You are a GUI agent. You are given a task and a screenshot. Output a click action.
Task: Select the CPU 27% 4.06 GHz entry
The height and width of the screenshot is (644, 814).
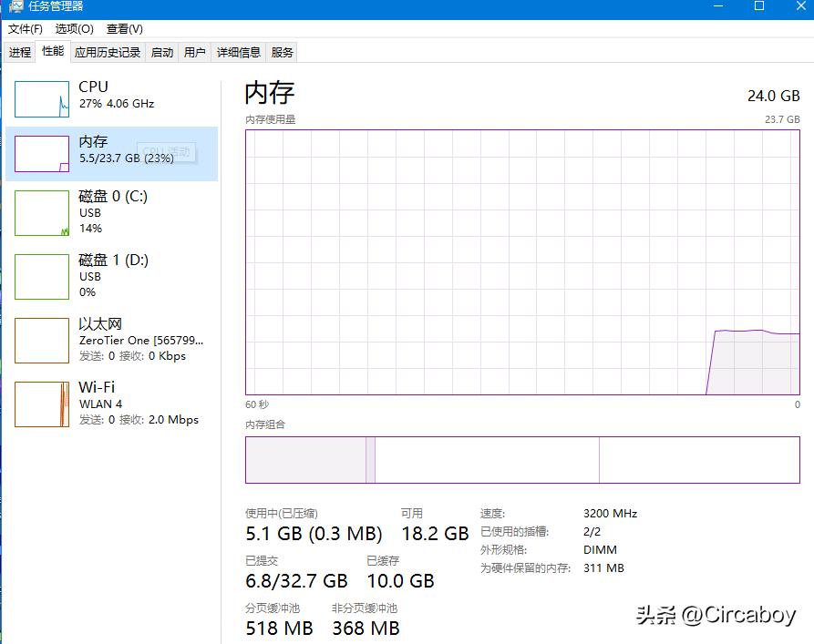click(111, 99)
